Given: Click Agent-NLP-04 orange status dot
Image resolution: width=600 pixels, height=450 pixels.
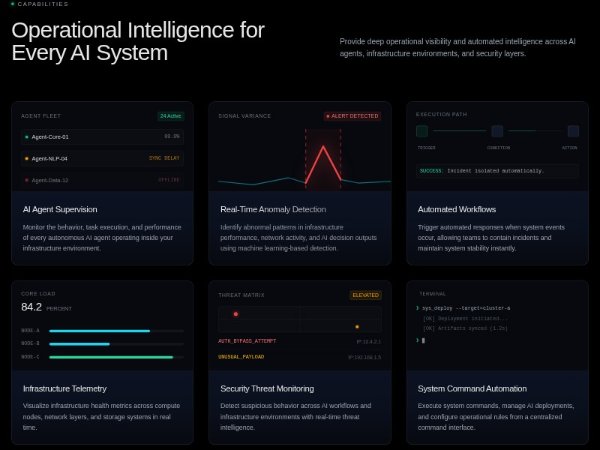Looking at the screenshot, I should tap(27, 158).
